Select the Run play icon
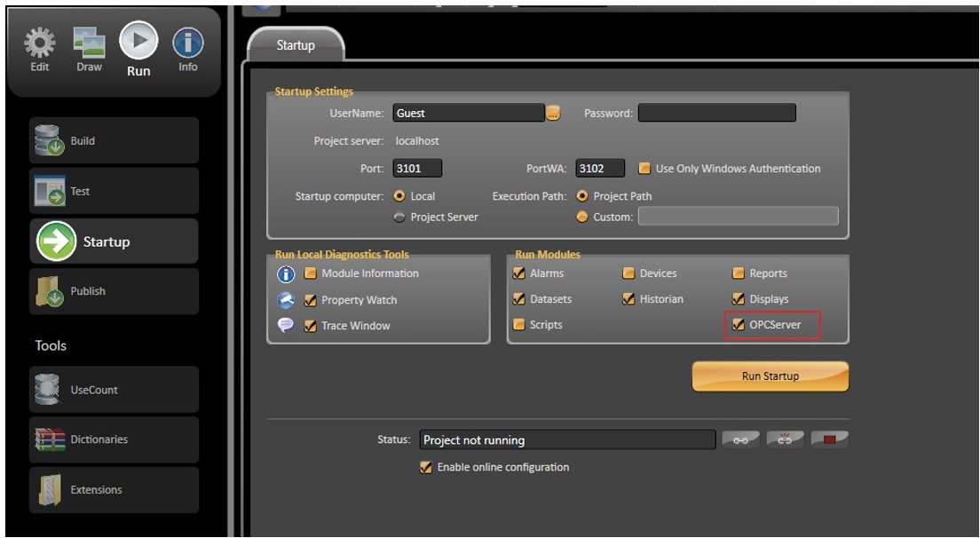980x538 pixels. pyautogui.click(x=138, y=41)
